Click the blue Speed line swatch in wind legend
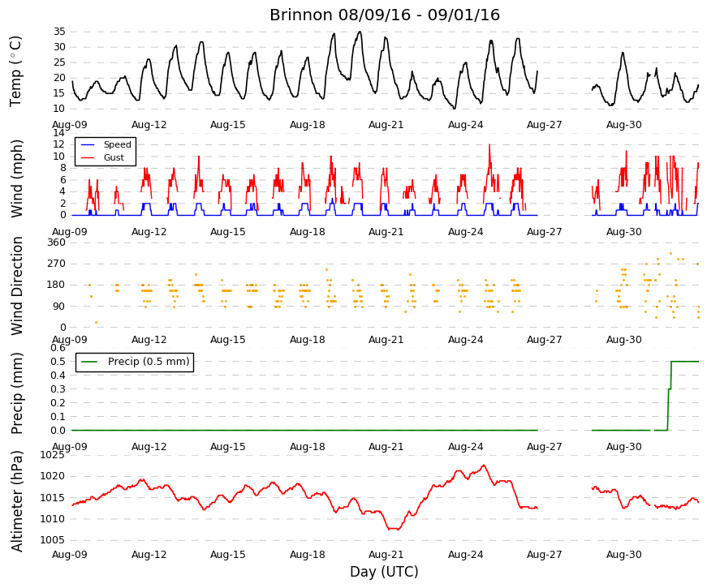Image resolution: width=707 pixels, height=588 pixels. tap(88, 144)
